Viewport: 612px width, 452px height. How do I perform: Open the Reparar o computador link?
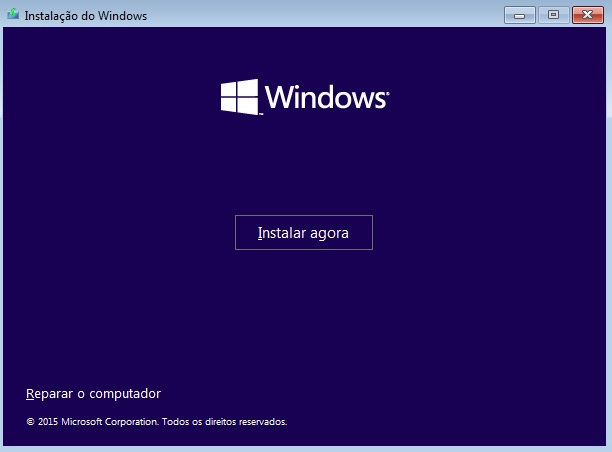(93, 393)
